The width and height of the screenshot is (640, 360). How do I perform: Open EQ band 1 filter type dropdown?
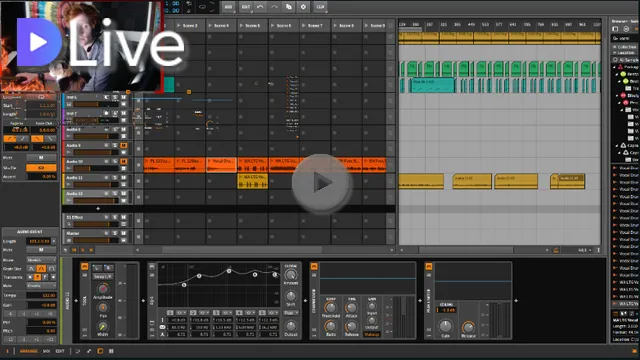click(181, 313)
